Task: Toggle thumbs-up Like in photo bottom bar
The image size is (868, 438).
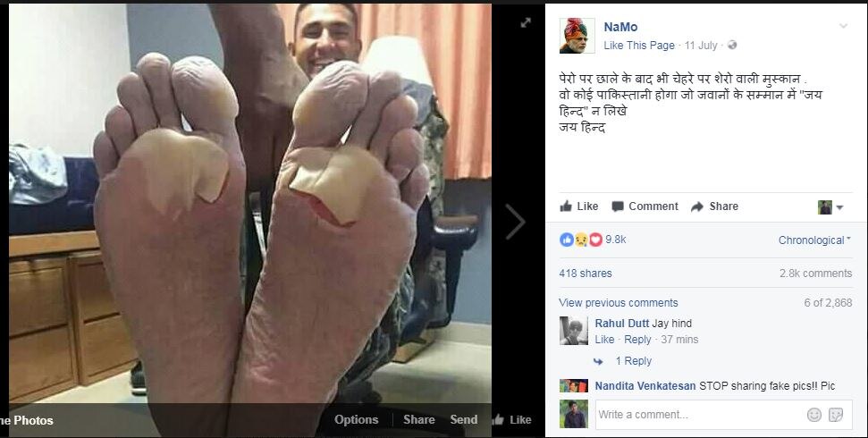Action: coord(511,420)
